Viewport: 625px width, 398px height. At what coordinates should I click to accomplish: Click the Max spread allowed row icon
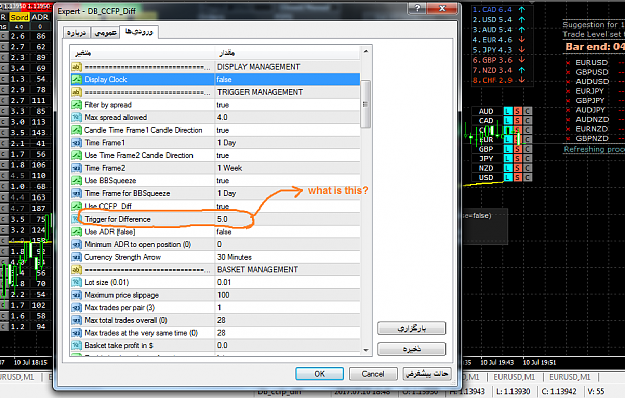(77, 118)
